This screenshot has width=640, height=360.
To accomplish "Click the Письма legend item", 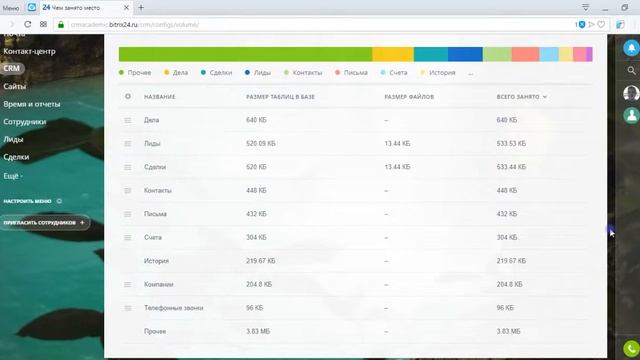I will [x=351, y=73].
